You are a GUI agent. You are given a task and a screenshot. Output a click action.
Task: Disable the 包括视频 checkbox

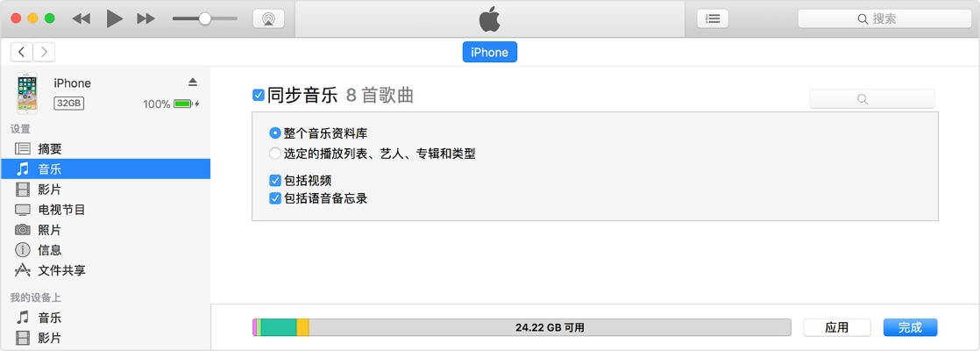pyautogui.click(x=275, y=181)
